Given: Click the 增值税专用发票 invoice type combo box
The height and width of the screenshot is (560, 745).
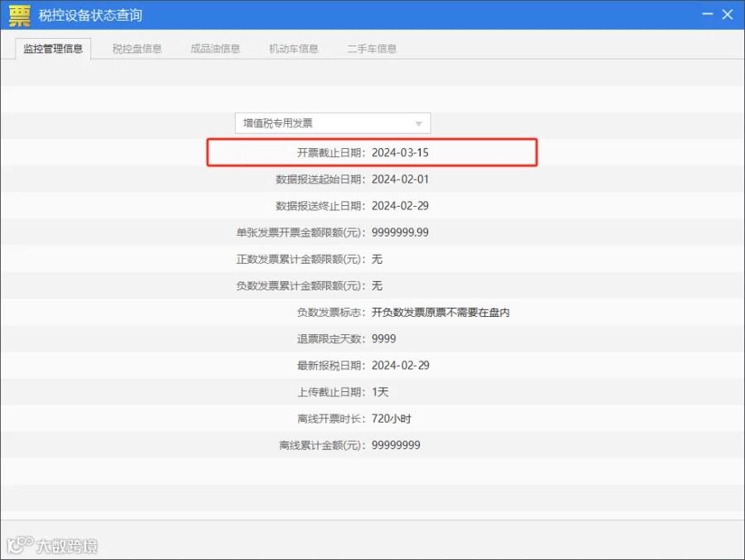Looking at the screenshot, I should 333,123.
